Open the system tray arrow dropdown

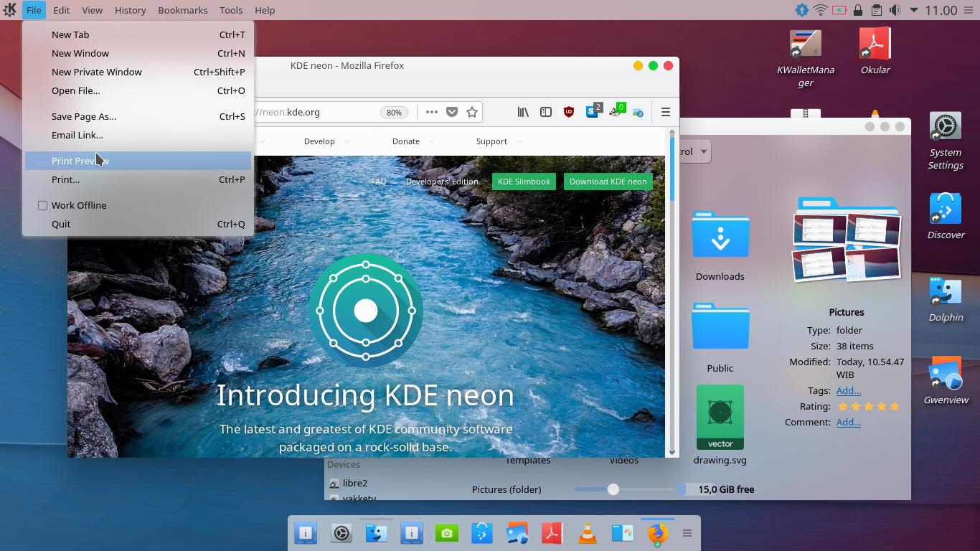point(913,10)
